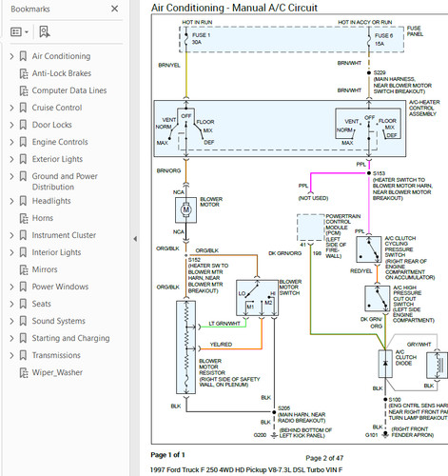The height and width of the screenshot is (476, 448).
Task: Open the bookmarks options menu icon
Action: (x=19, y=32)
